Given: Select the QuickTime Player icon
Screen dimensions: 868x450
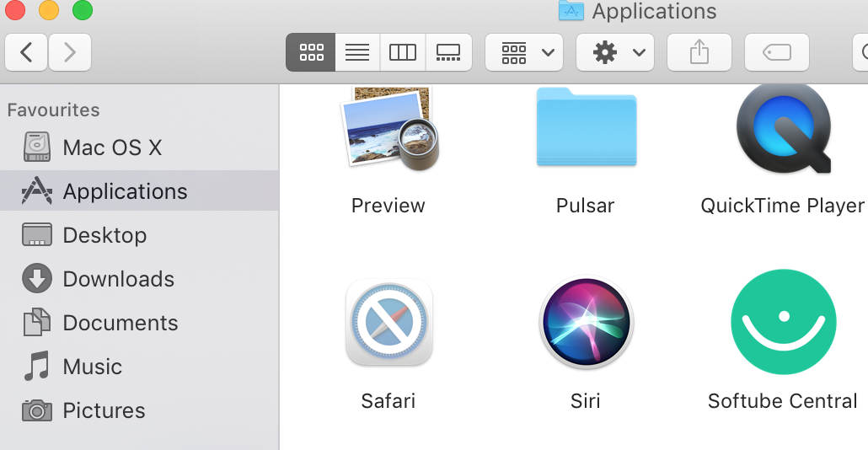Looking at the screenshot, I should (x=783, y=128).
